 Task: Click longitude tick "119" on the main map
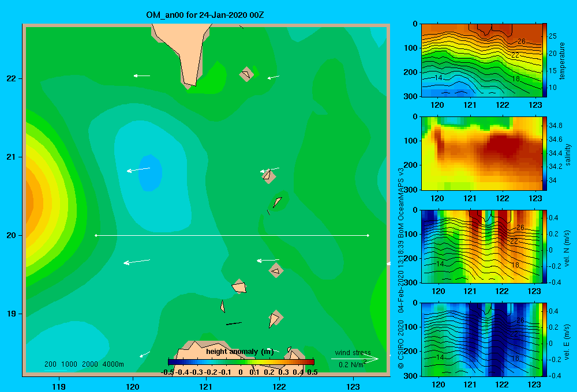coord(59,386)
